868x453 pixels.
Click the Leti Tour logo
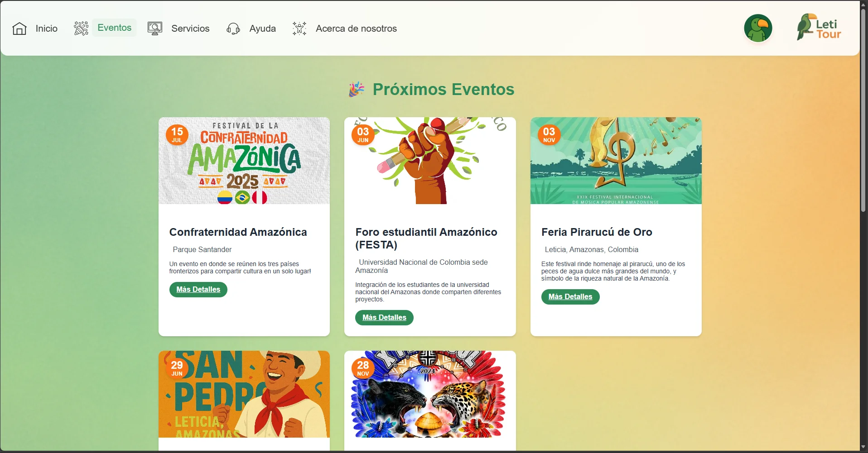tap(819, 27)
